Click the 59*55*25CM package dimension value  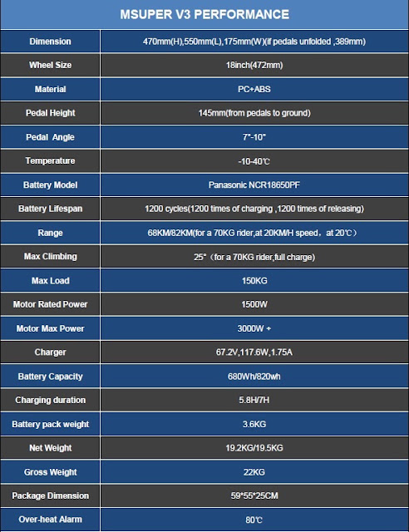pyautogui.click(x=254, y=495)
